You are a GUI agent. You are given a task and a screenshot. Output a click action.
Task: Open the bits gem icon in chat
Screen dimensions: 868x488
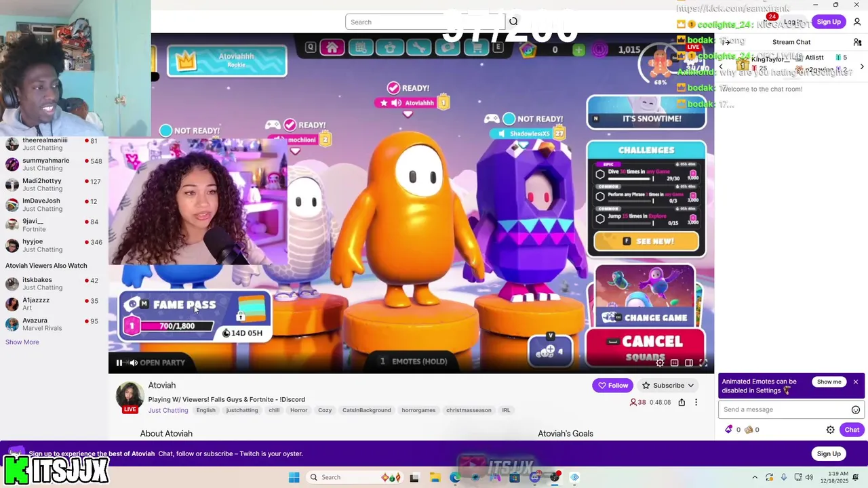(729, 430)
